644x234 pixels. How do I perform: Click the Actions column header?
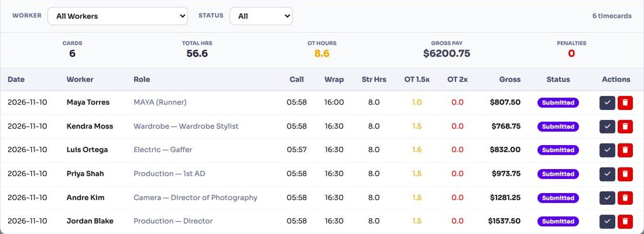pos(616,80)
